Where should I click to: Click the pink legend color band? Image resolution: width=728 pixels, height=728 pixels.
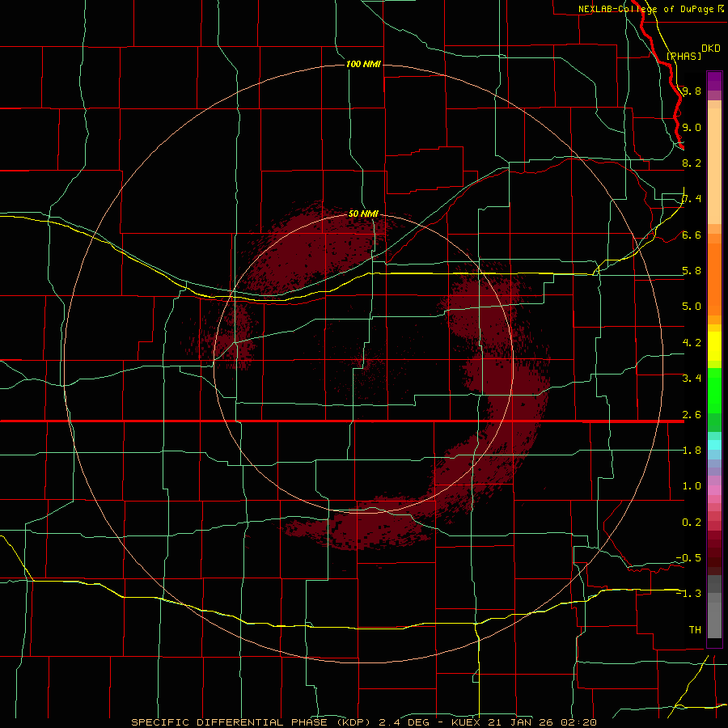coord(714,490)
